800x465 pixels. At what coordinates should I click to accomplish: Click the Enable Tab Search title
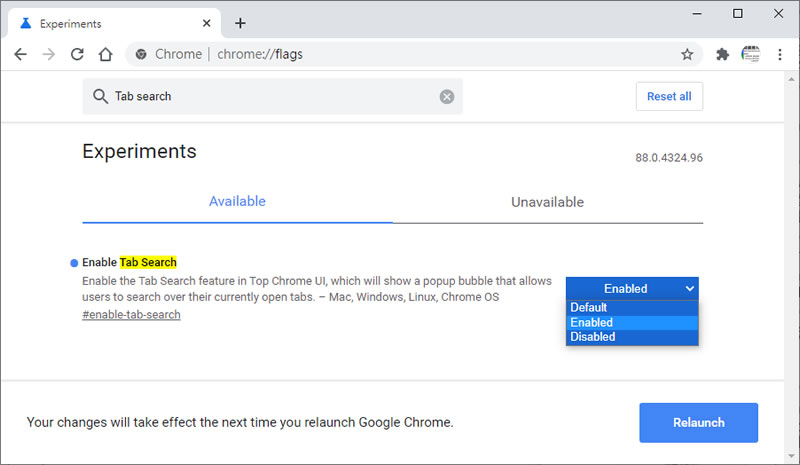pyautogui.click(x=129, y=262)
